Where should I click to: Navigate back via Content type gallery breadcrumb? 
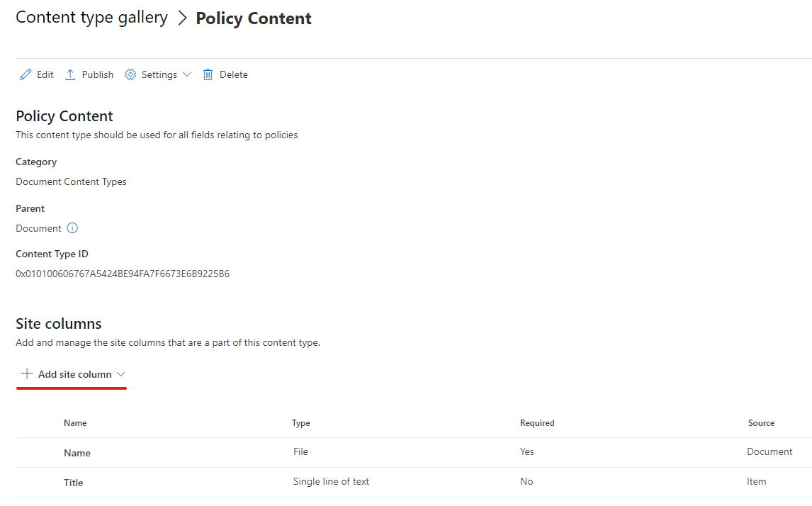[x=91, y=17]
